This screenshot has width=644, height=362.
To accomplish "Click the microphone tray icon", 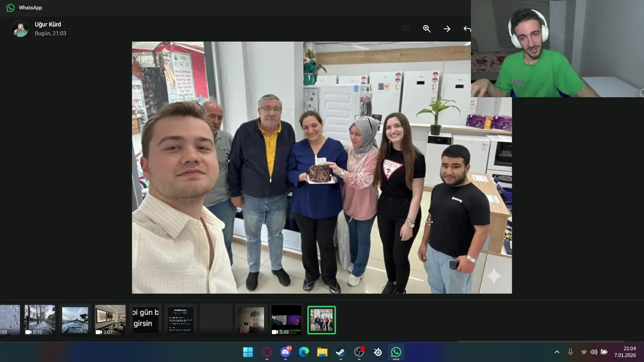I will (571, 352).
